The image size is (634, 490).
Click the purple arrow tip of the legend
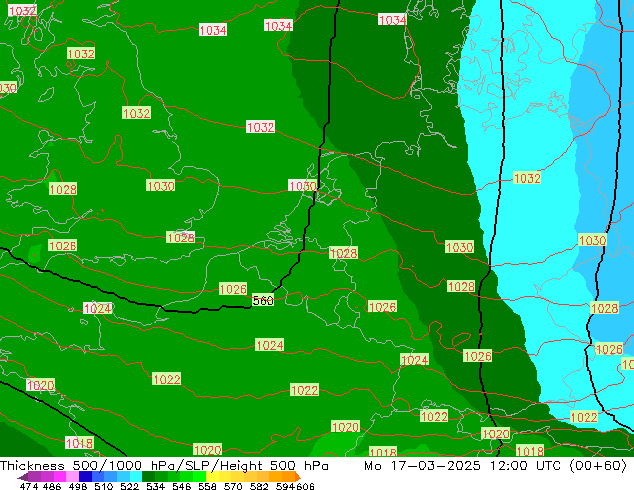point(23,477)
